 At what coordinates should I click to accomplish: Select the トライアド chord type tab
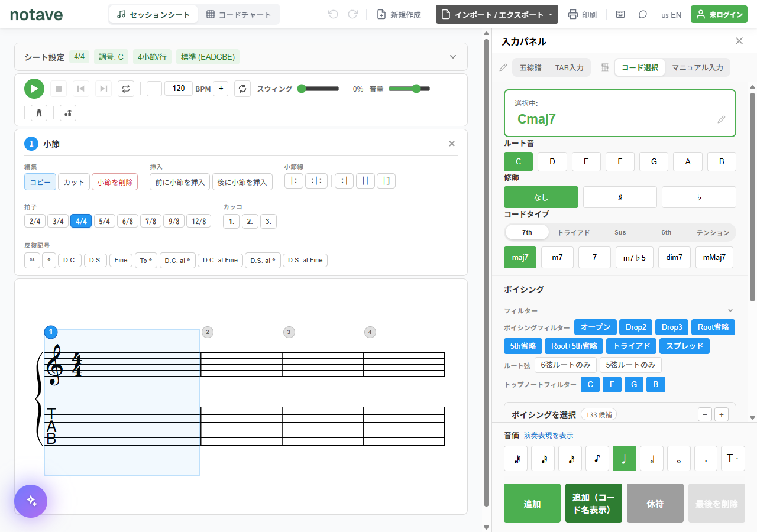click(574, 232)
